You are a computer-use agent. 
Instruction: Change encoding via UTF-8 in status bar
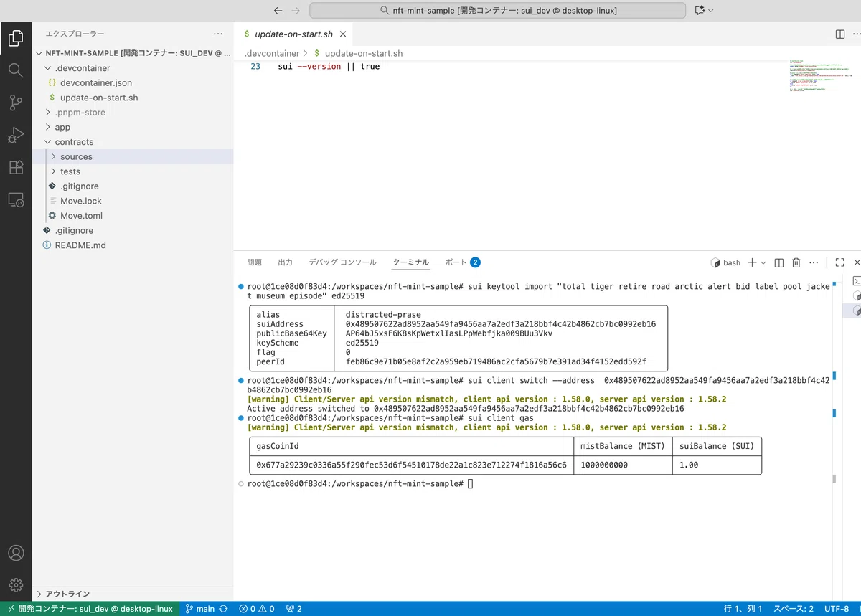[x=837, y=609]
